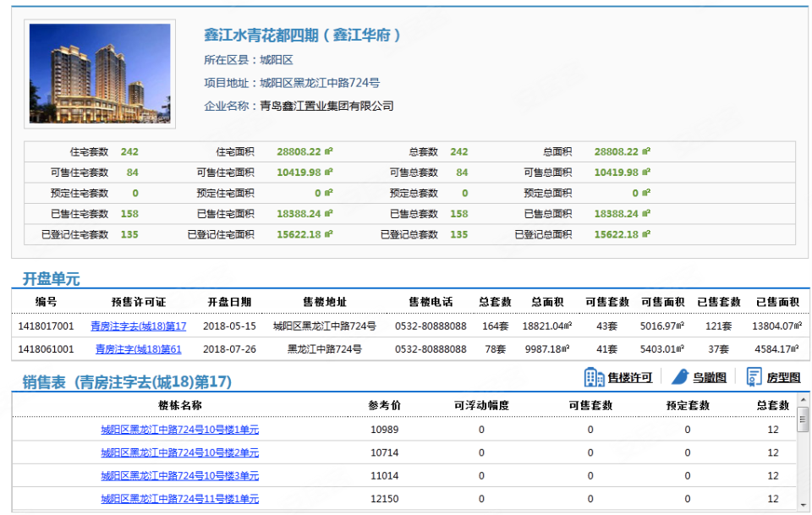Click the reference price 10989

tap(384, 430)
